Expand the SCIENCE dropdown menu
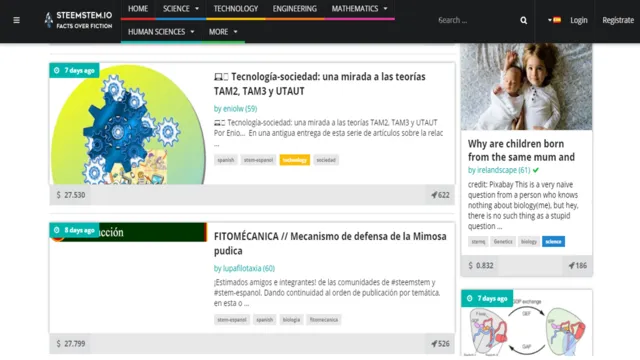Screen dimensions: 640x360 click(181, 9)
